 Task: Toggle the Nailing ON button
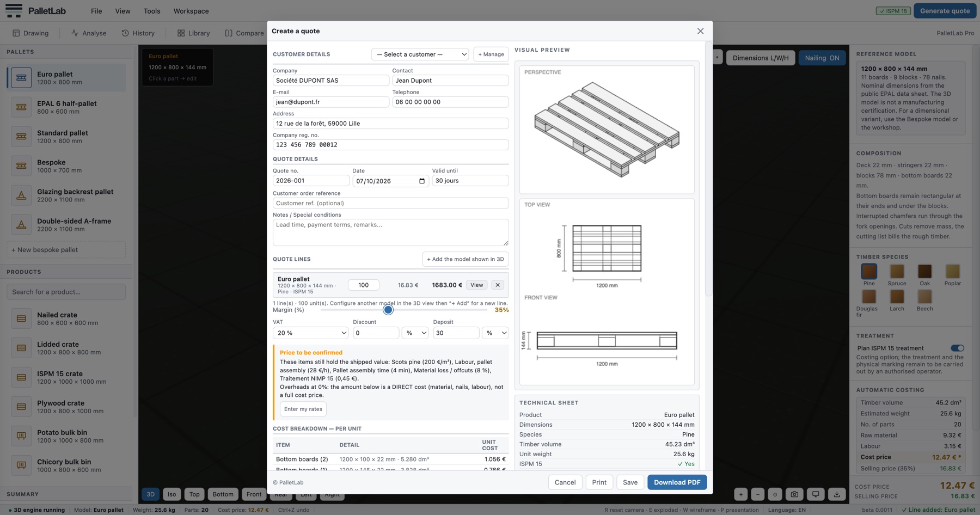click(822, 58)
